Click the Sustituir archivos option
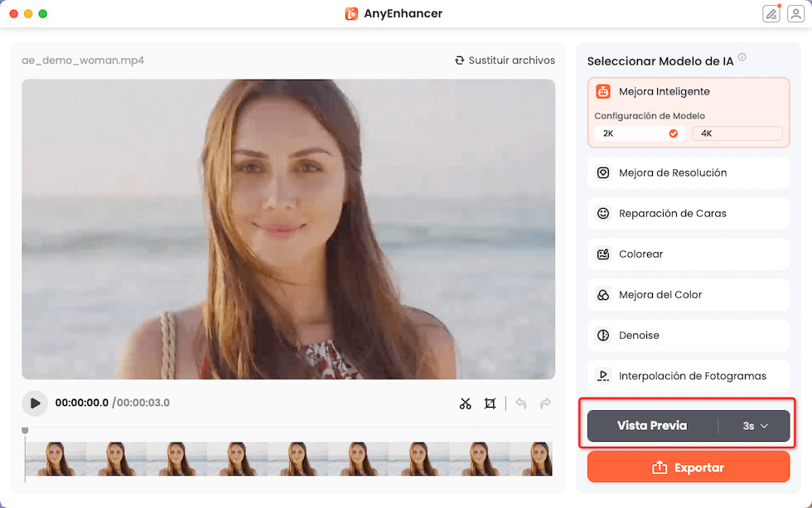This screenshot has height=508, width=812. pos(505,60)
